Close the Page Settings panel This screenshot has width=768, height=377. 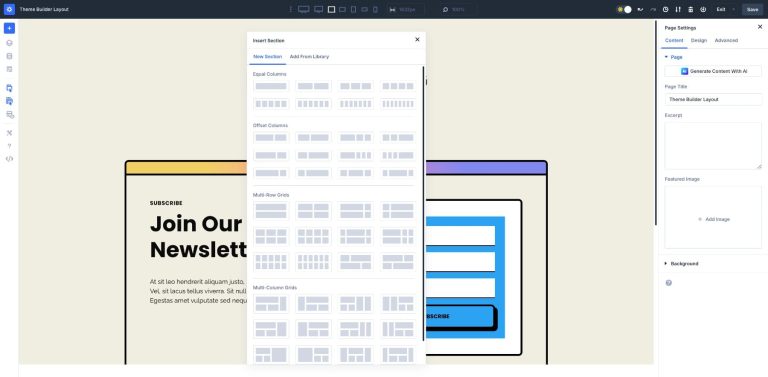[760, 27]
